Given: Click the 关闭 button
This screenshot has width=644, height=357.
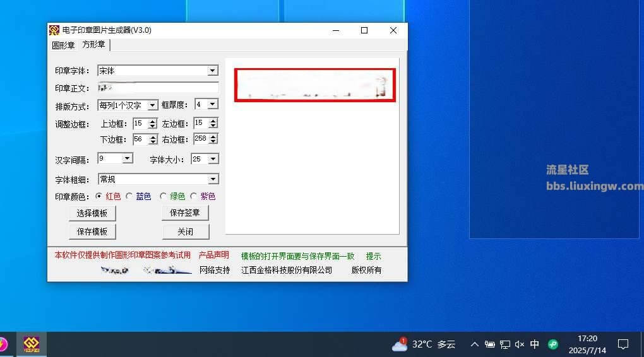Looking at the screenshot, I should [185, 231].
